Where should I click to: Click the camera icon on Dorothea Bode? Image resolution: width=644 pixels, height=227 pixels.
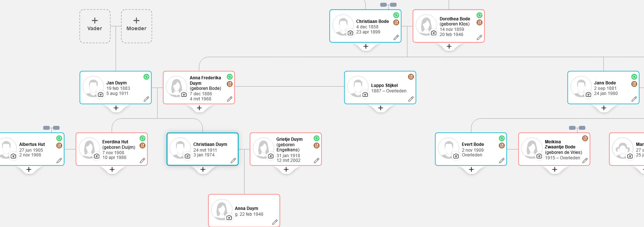click(433, 33)
